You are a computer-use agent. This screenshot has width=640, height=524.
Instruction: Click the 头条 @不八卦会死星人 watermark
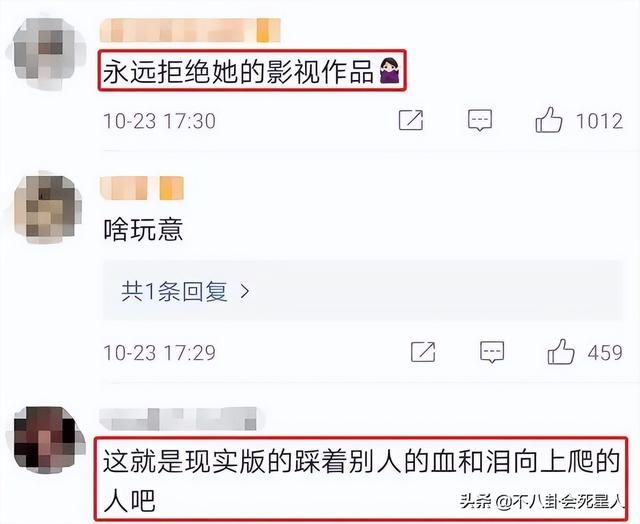click(x=542, y=501)
